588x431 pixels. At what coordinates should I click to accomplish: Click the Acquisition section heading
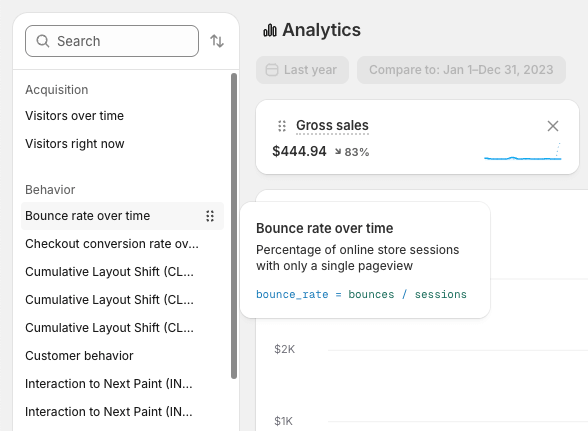coord(57,90)
